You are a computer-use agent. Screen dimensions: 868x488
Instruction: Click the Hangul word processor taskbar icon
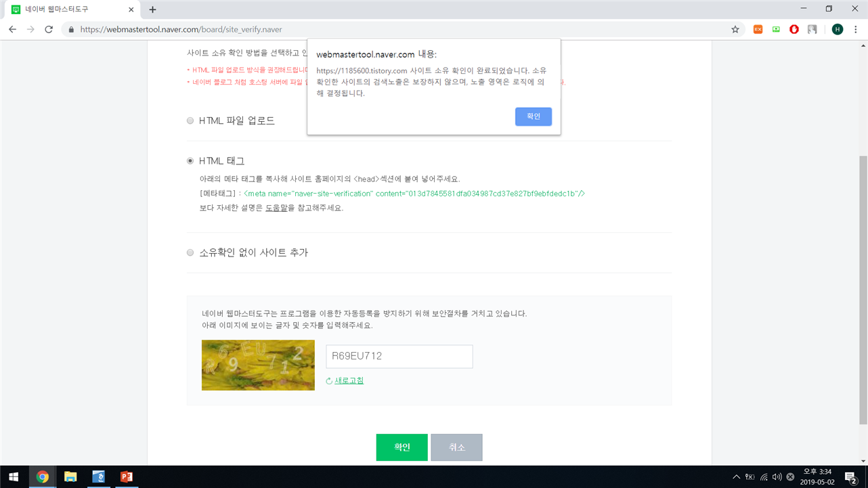point(98,477)
